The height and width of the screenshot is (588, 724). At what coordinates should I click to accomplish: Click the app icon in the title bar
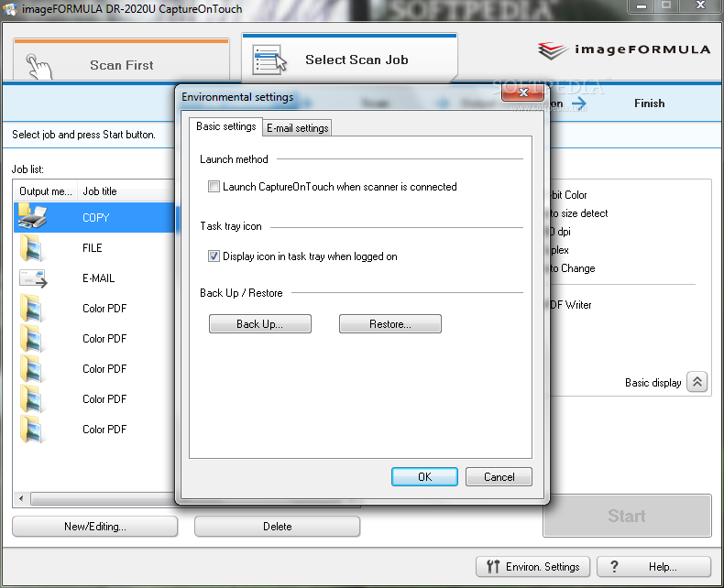point(10,9)
